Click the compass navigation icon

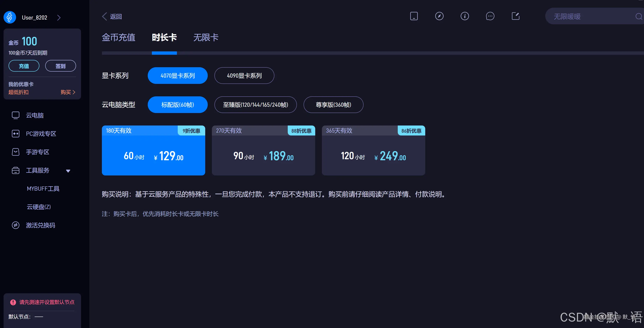click(x=439, y=16)
